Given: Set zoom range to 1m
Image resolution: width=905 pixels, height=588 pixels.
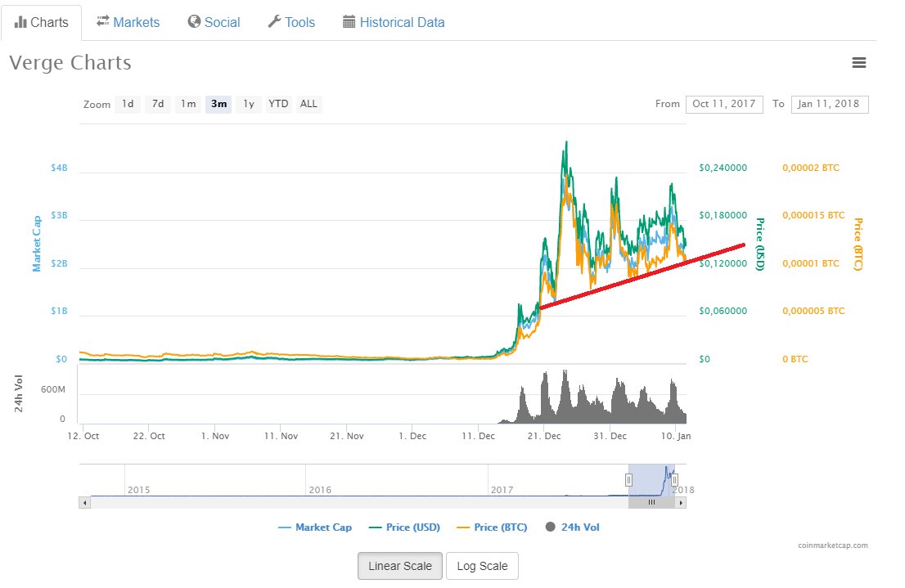Looking at the screenshot, I should click(x=188, y=104).
